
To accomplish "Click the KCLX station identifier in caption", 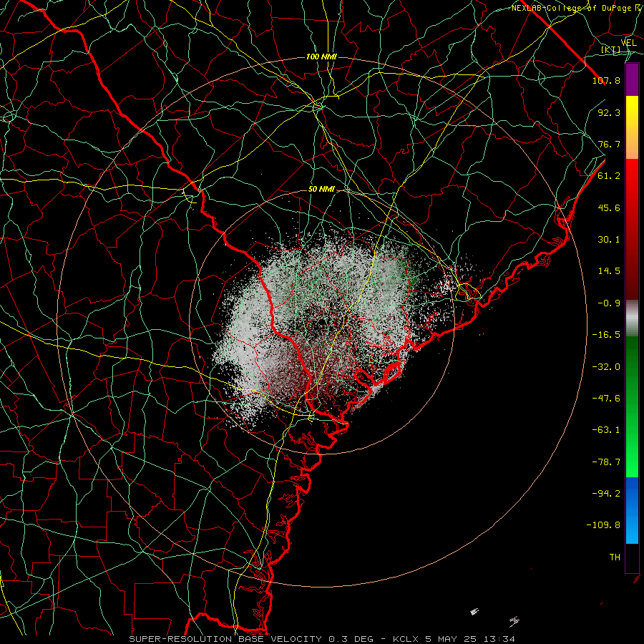I will pyautogui.click(x=406, y=639).
